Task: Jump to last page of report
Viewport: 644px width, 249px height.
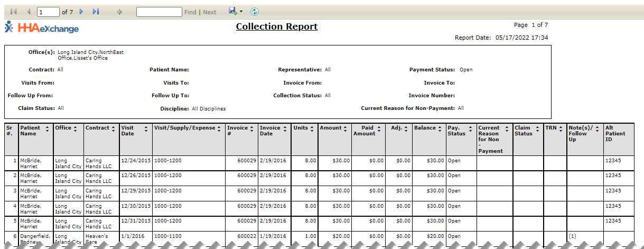Action: 96,12
